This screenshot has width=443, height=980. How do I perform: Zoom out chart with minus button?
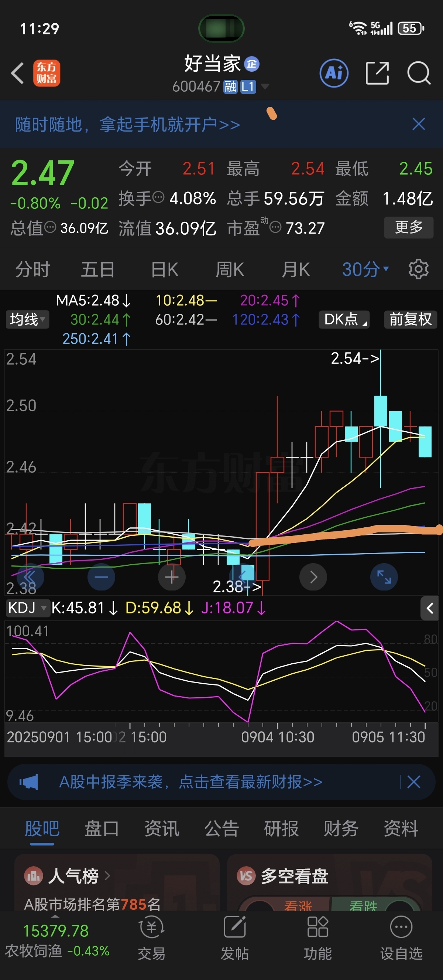point(101,577)
